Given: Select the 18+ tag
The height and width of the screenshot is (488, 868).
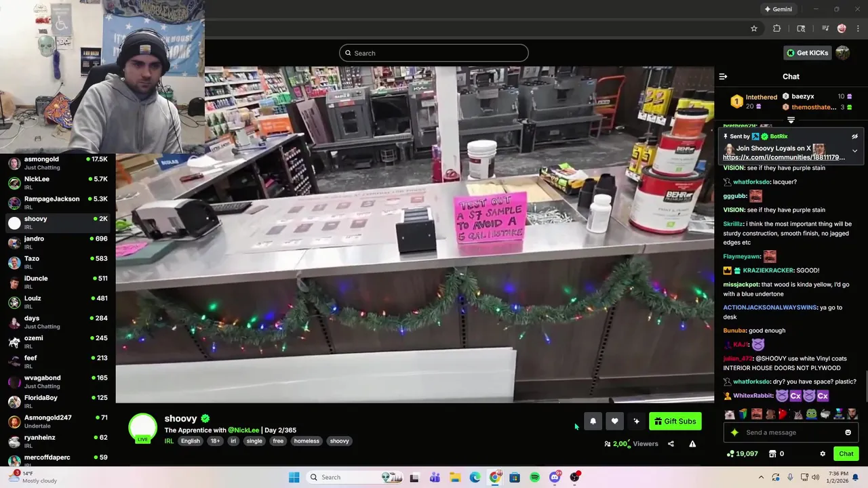Looking at the screenshot, I should click(215, 441).
